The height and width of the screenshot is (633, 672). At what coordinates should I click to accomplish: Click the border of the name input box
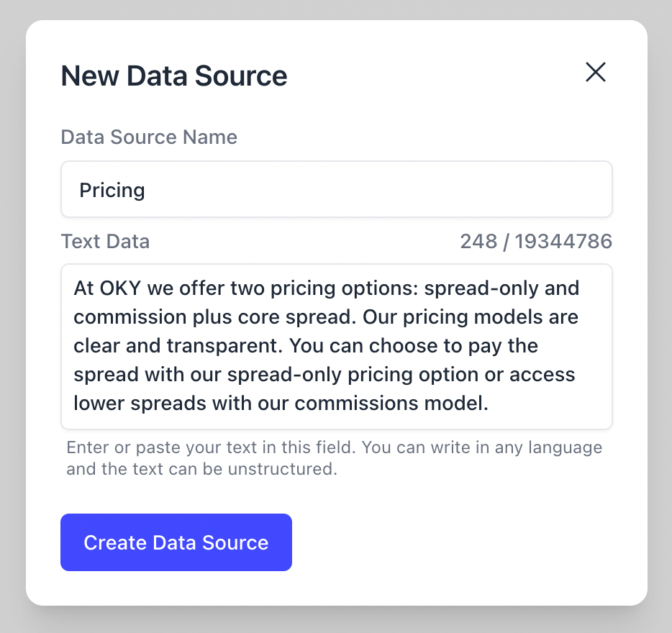(x=336, y=162)
